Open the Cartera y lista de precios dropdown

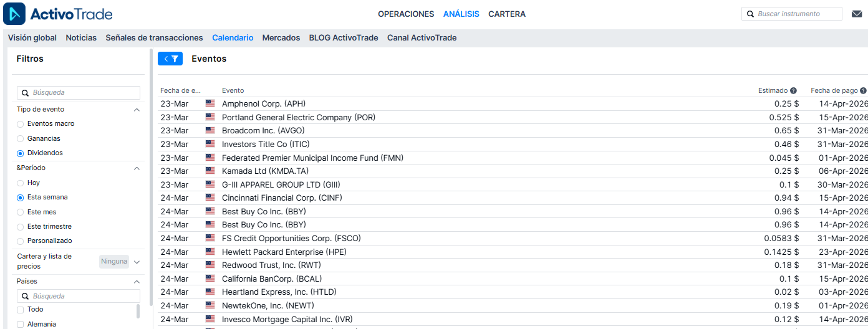point(137,262)
